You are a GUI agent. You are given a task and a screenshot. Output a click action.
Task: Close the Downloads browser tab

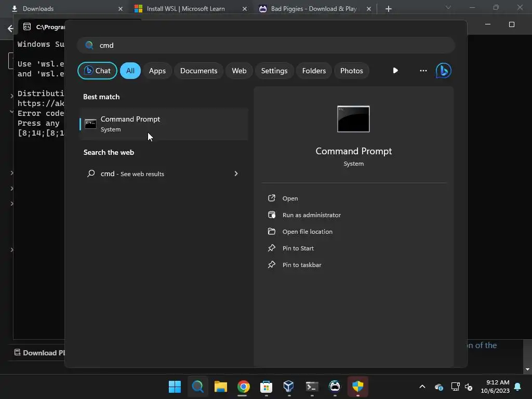pyautogui.click(x=120, y=9)
